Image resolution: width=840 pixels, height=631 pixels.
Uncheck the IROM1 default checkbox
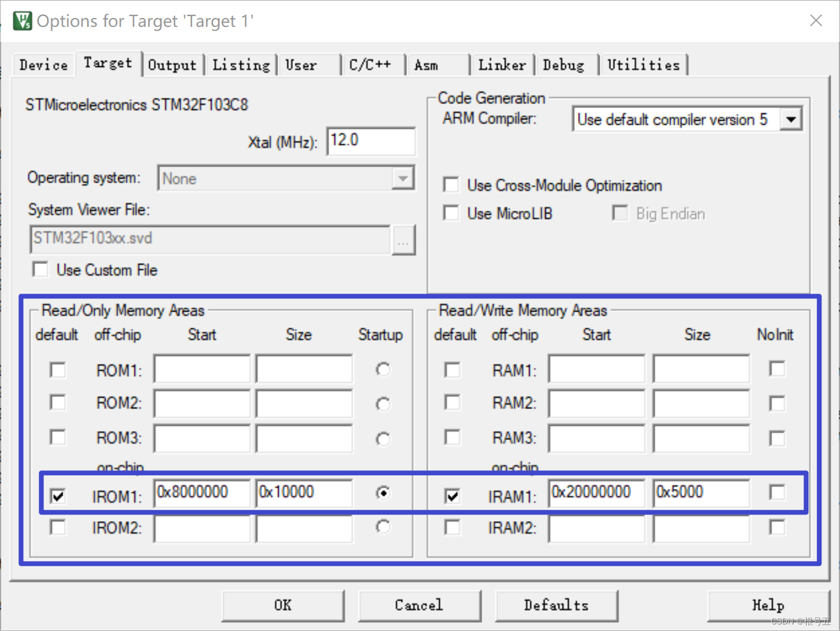57,495
